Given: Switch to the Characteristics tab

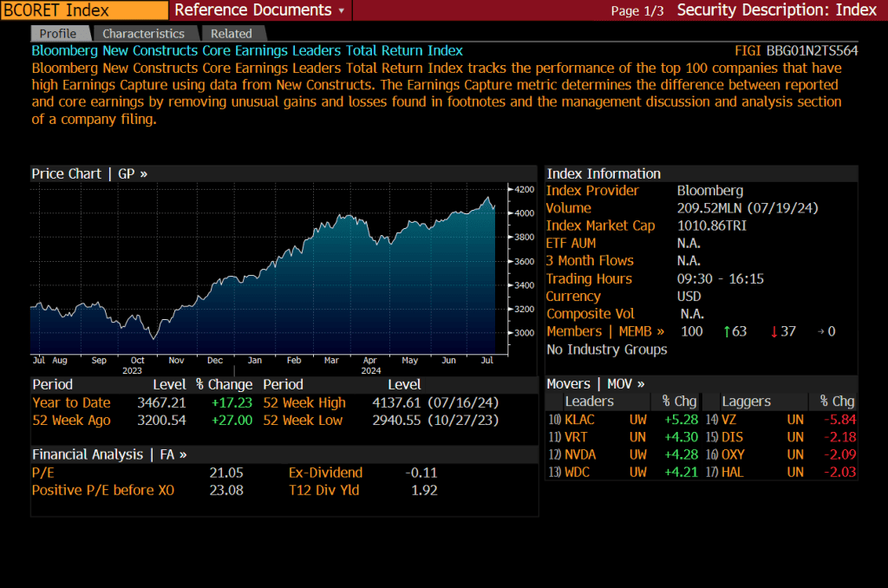Looking at the screenshot, I should click(143, 34).
